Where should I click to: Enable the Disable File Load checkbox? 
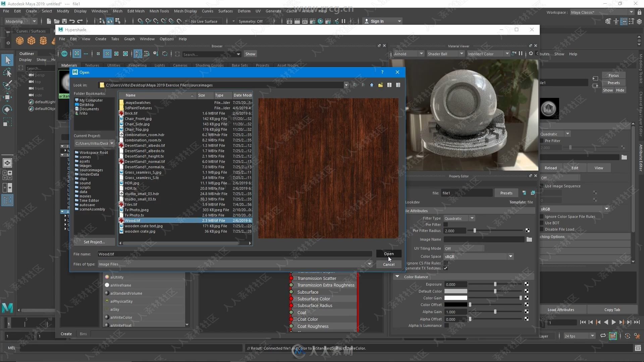tap(542, 229)
